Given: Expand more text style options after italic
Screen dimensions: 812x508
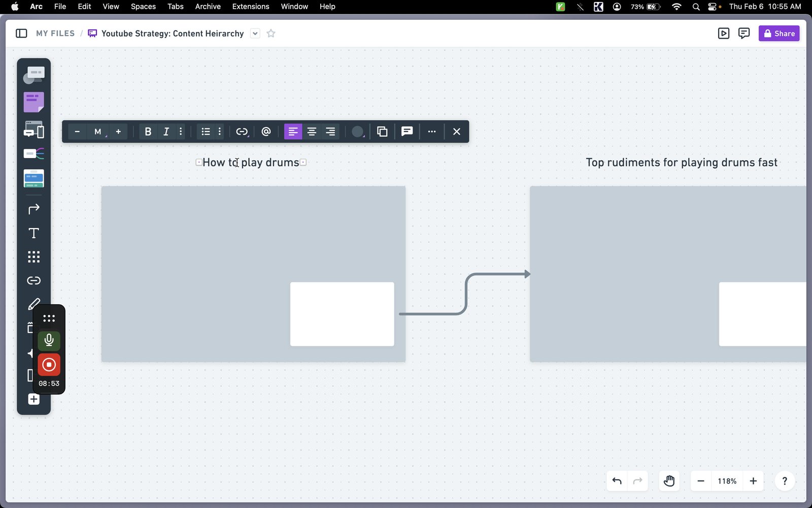Looking at the screenshot, I should (181, 132).
